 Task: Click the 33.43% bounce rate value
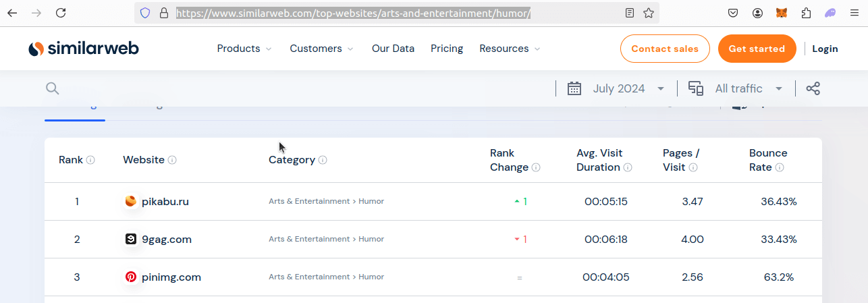point(779,239)
